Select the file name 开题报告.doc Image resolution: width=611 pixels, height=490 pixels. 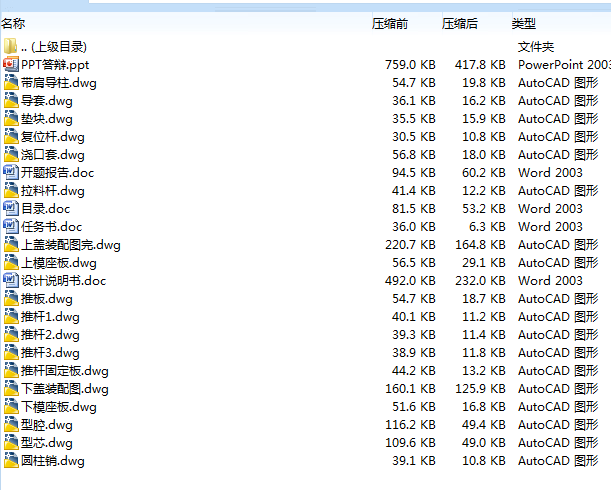click(58, 173)
